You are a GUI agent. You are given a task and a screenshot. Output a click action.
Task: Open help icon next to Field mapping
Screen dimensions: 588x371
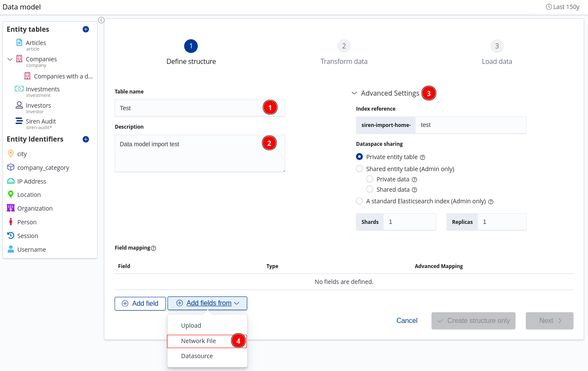click(x=154, y=248)
